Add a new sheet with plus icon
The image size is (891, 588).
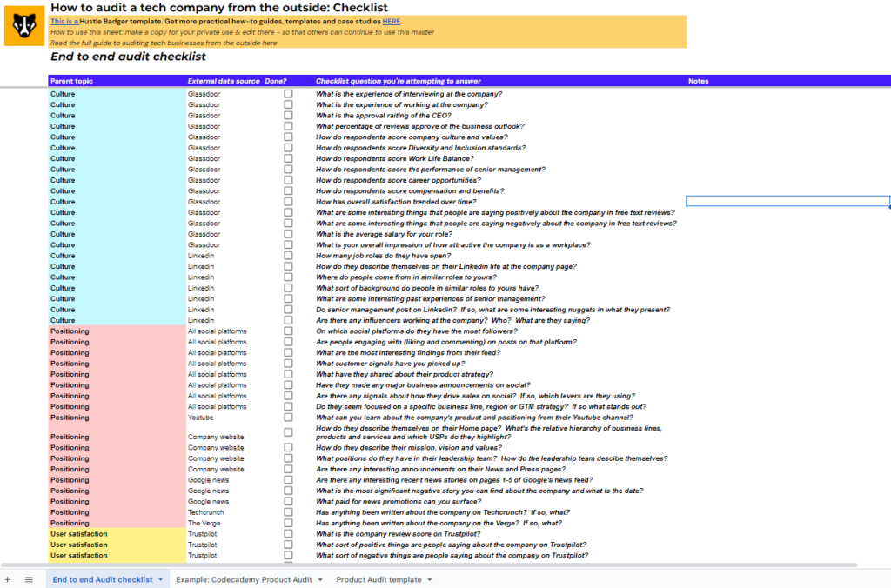point(7,579)
